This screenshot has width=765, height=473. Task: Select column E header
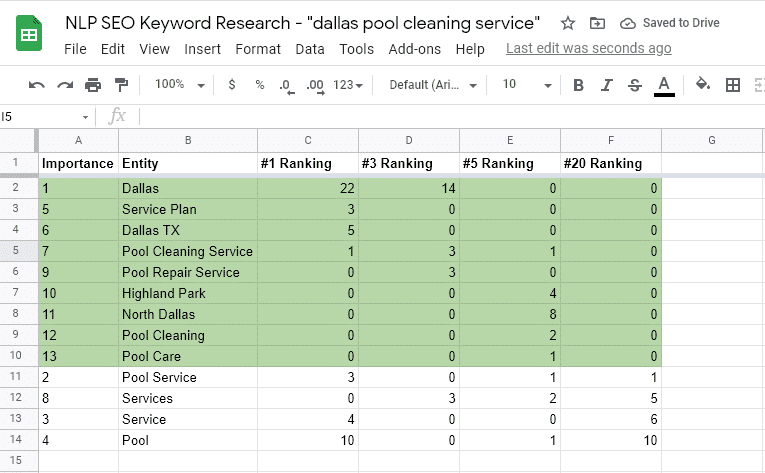pos(510,141)
